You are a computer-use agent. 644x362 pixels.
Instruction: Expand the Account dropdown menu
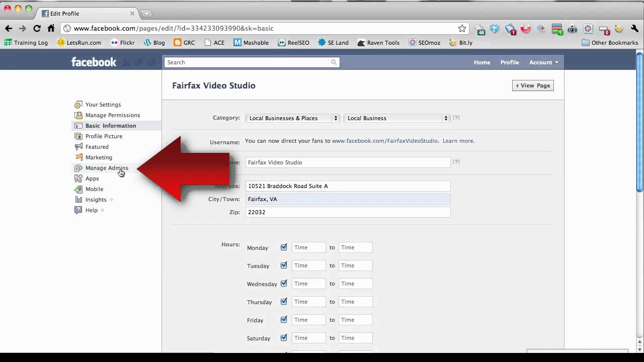(543, 62)
